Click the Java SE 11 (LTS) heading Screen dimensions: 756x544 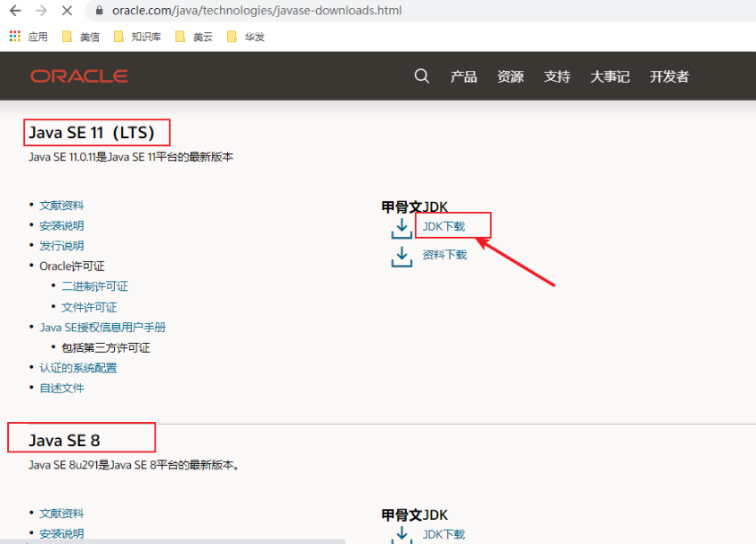click(x=92, y=133)
